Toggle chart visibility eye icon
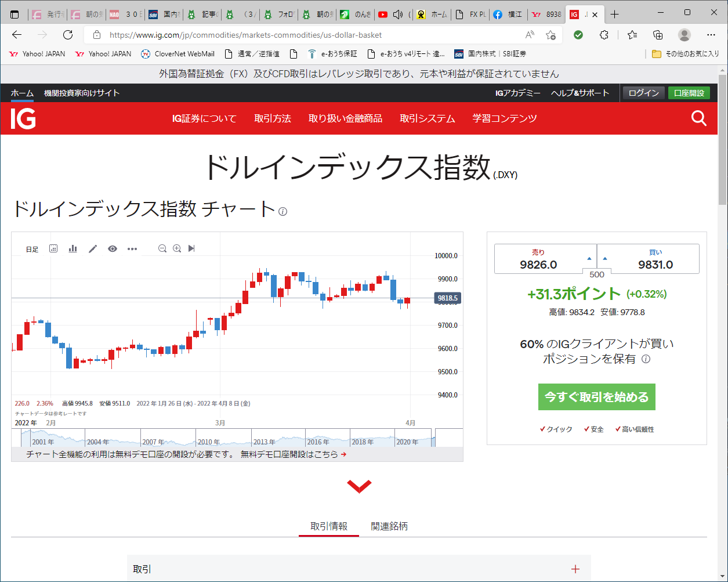Viewport: 728px width, 582px height. (113, 249)
